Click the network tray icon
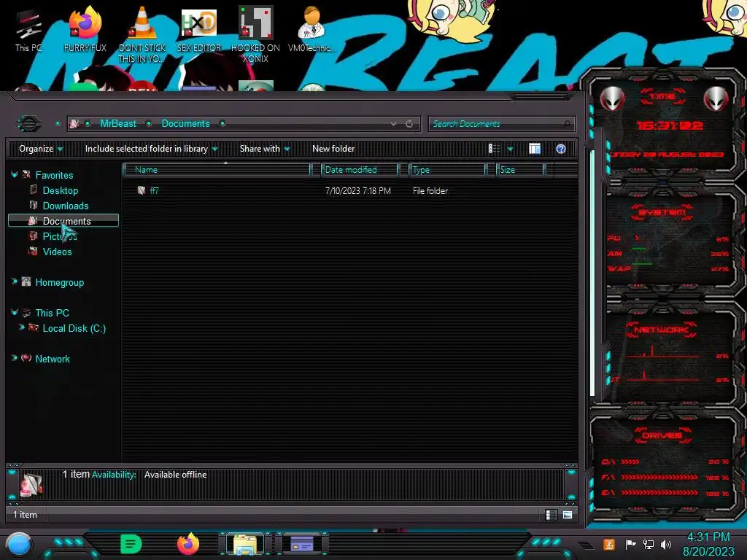 point(648,544)
